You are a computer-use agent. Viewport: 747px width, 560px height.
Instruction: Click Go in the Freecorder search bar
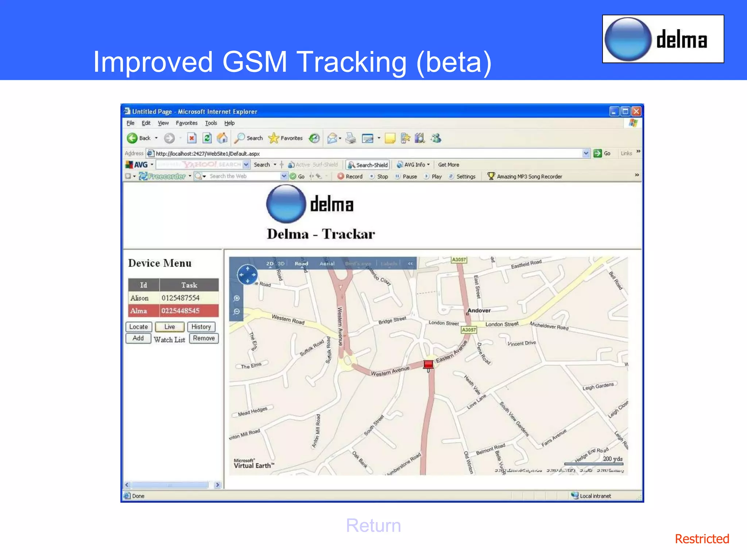(x=297, y=176)
